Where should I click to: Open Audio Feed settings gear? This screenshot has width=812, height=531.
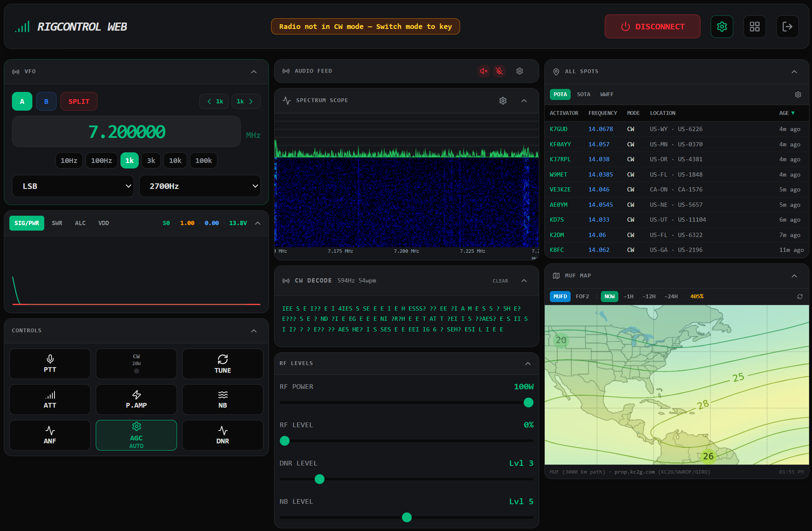click(x=520, y=71)
